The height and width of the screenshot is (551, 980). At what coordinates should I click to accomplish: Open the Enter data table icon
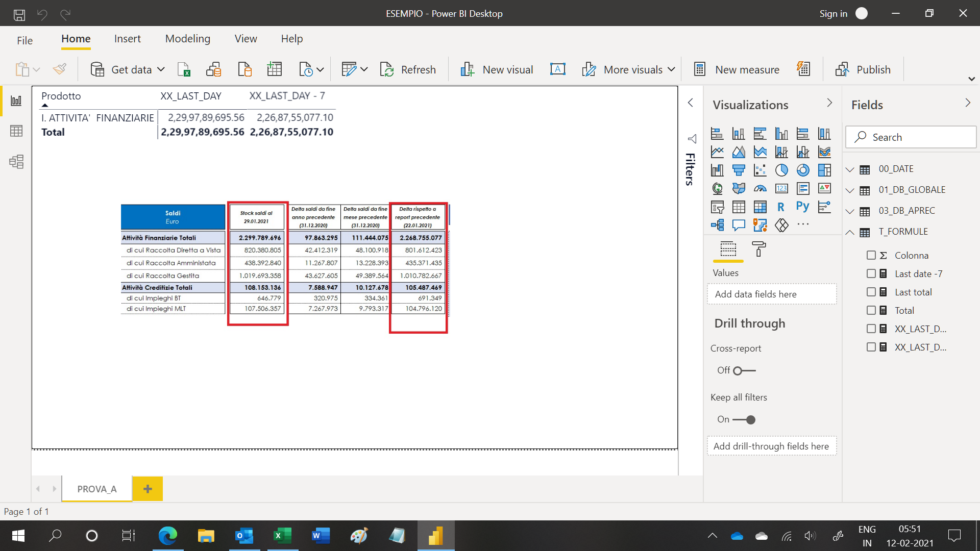click(x=275, y=69)
